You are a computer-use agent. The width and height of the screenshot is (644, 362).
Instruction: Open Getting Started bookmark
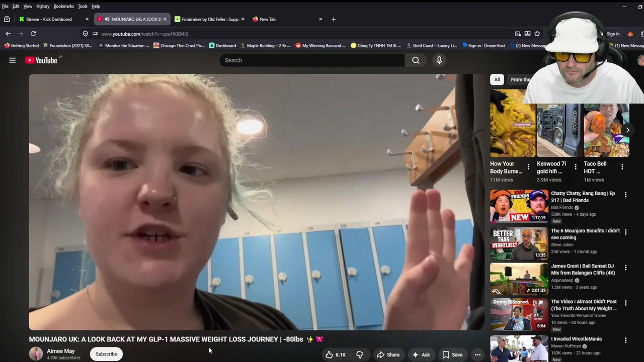click(x=22, y=46)
